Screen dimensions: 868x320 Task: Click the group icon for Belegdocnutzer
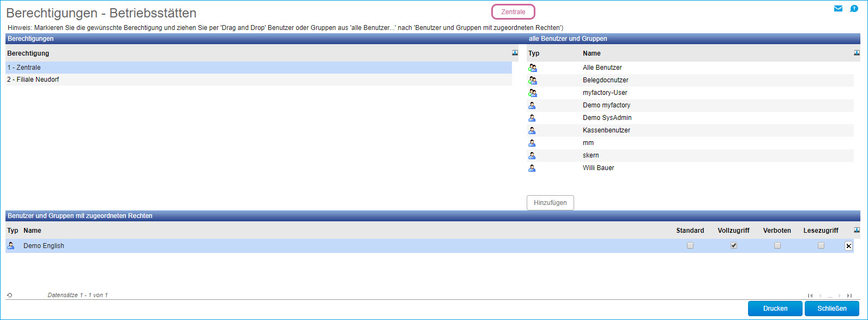tap(533, 80)
